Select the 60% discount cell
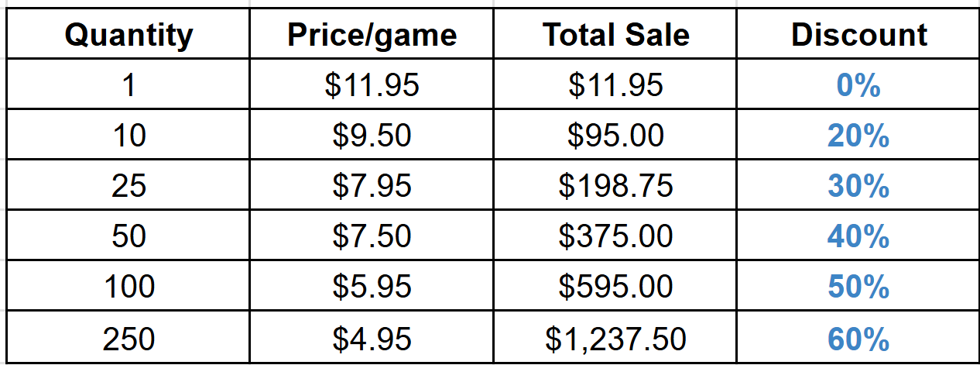980x365 pixels. click(858, 339)
